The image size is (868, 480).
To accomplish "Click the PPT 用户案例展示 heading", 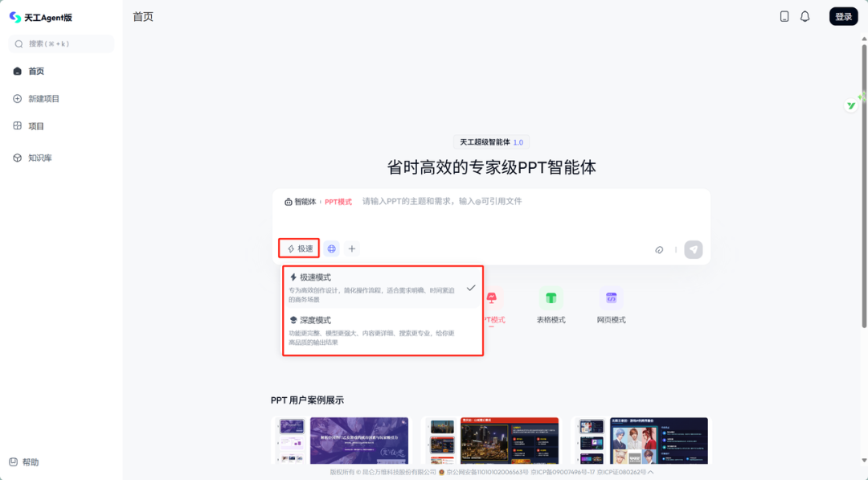I will [x=307, y=400].
